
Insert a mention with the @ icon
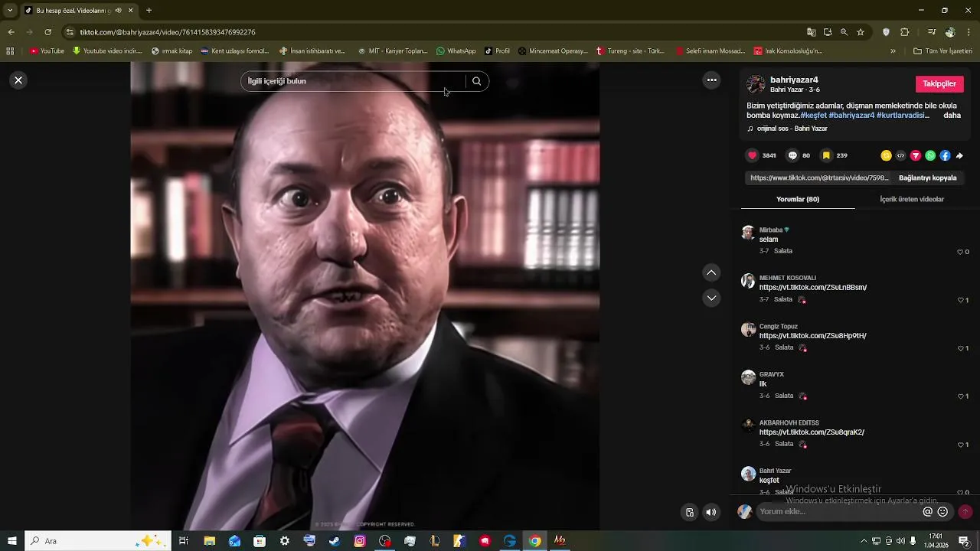pyautogui.click(x=927, y=512)
